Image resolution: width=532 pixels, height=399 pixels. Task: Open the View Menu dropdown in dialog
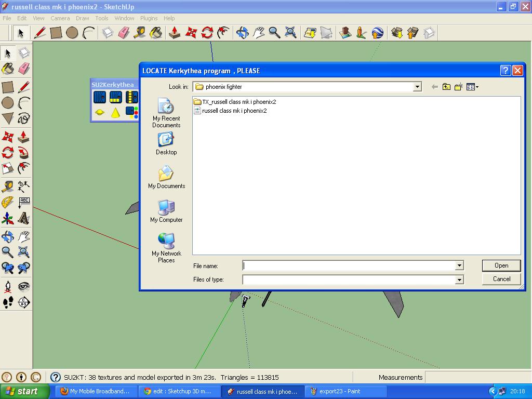[472, 87]
